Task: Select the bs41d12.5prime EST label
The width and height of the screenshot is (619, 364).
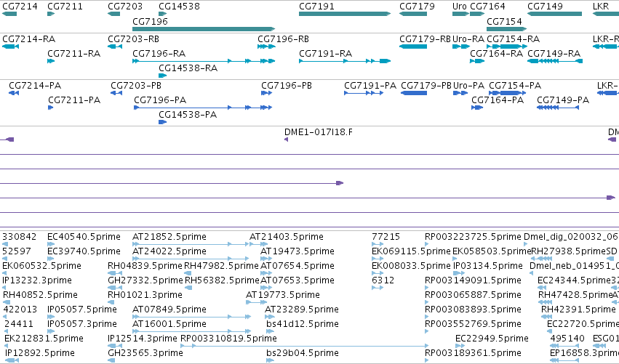Action: 303,324
